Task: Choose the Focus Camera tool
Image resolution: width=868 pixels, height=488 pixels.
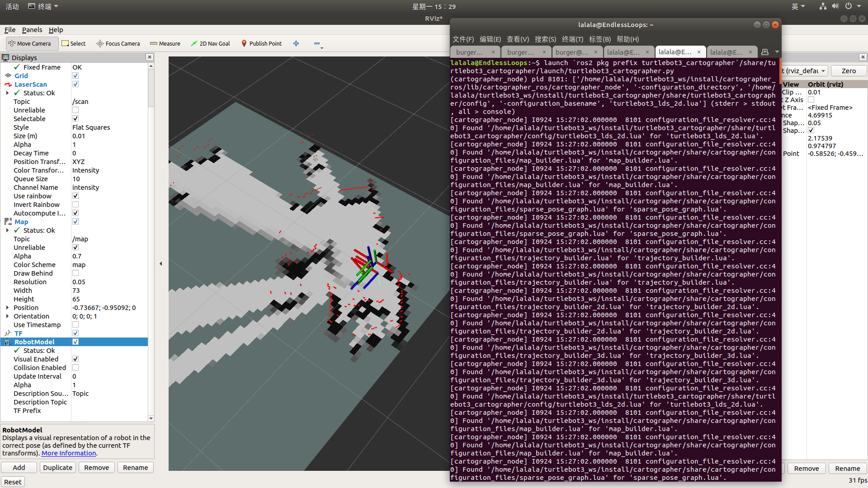Action: click(x=118, y=44)
